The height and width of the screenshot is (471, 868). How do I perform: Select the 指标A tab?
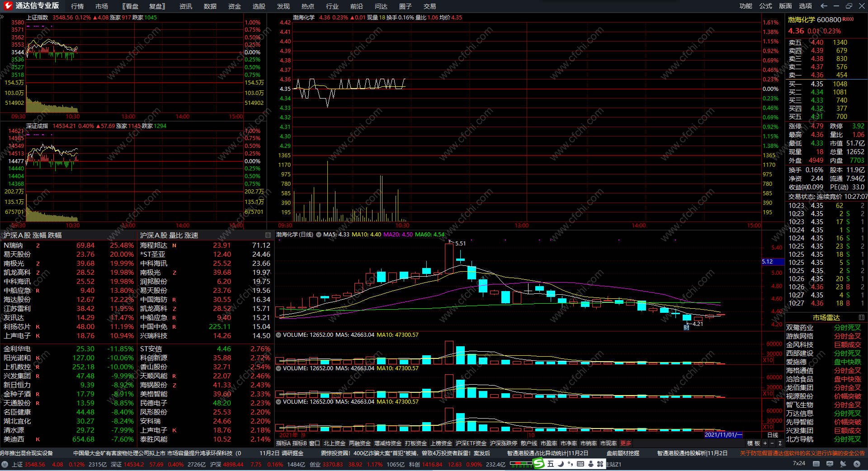click(283, 443)
